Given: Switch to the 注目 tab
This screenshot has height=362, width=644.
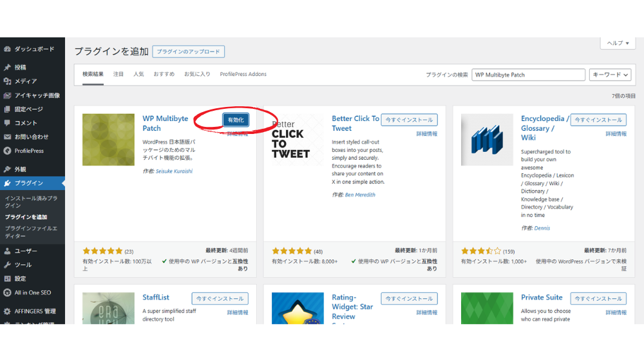Looking at the screenshot, I should 118,74.
